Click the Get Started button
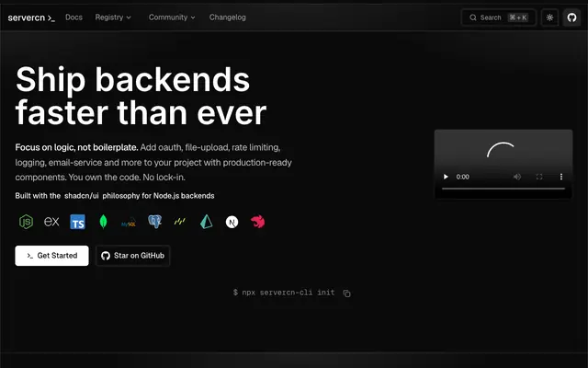 [51, 256]
